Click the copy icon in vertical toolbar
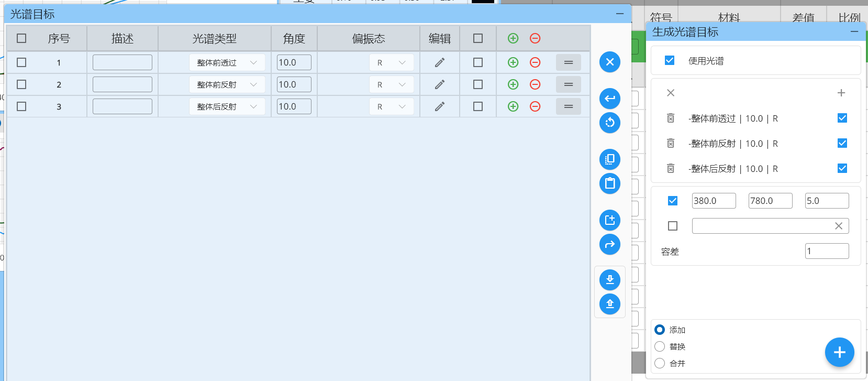This screenshot has height=381, width=868. pos(610,159)
